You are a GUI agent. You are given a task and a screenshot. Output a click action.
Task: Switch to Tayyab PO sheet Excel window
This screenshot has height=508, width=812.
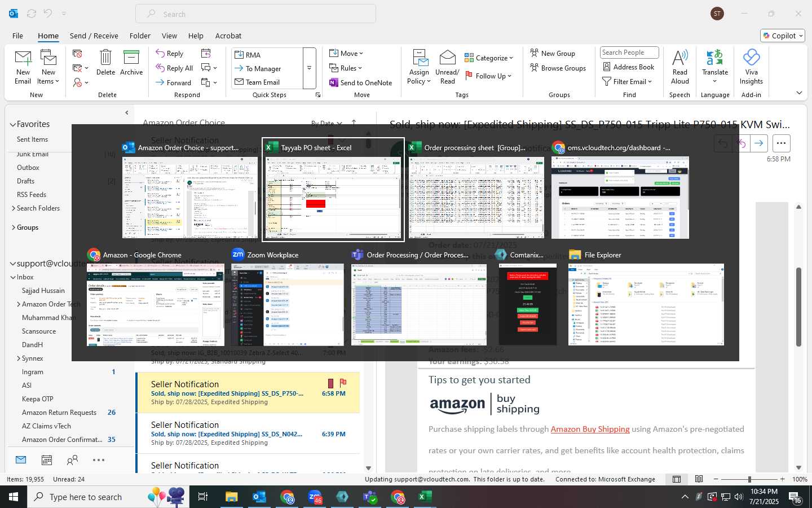pos(333,190)
